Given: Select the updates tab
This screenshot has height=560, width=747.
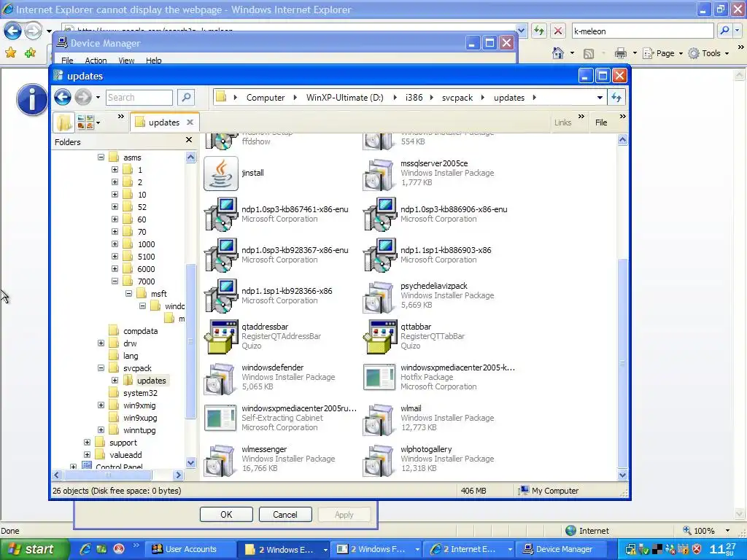Looking at the screenshot, I should tap(164, 122).
